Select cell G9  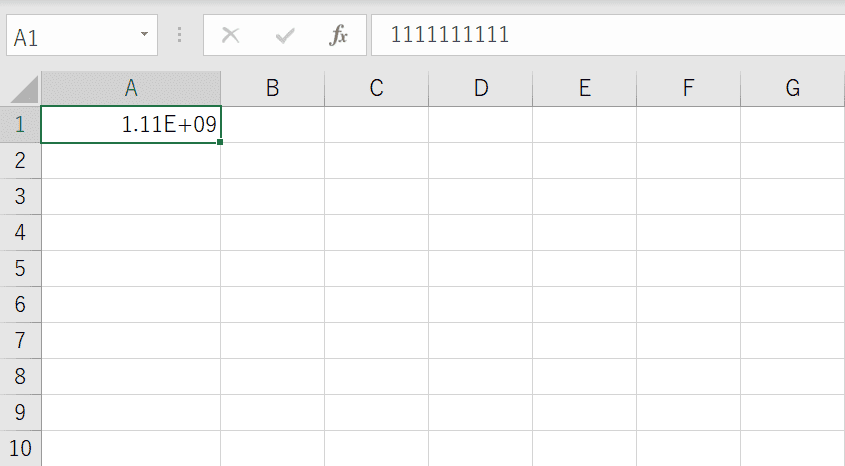[793, 413]
